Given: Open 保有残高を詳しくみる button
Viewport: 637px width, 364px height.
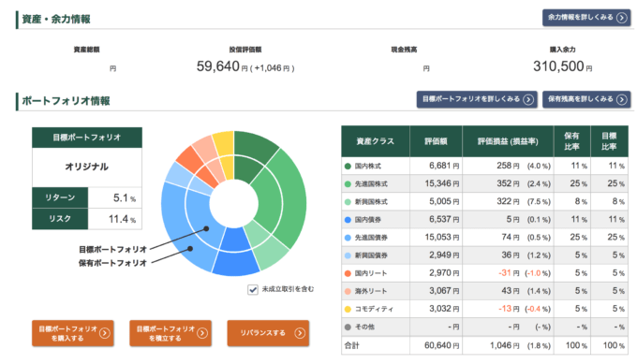Looking at the screenshot, I should pos(586,99).
